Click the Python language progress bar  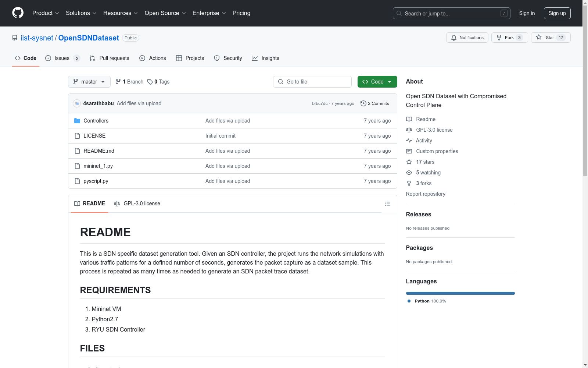coord(460,293)
